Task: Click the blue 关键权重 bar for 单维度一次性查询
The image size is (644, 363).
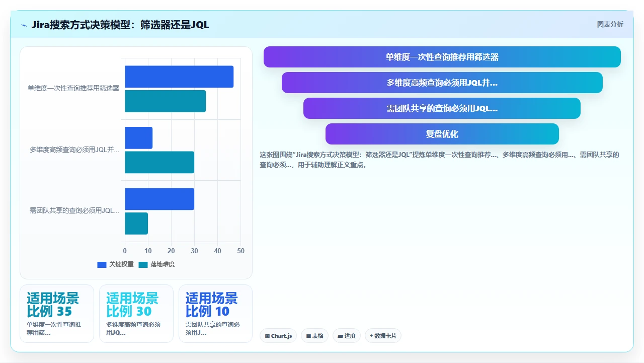Action: click(x=179, y=77)
